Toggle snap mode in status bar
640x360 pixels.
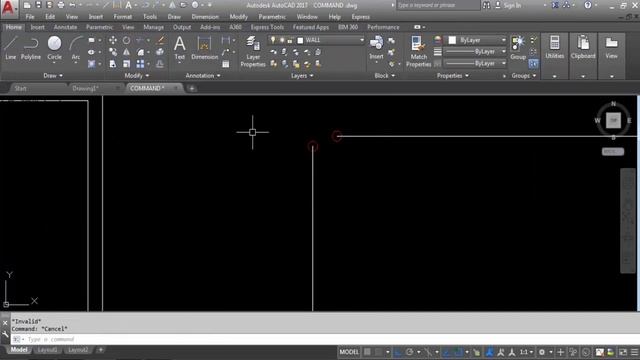[379, 352]
